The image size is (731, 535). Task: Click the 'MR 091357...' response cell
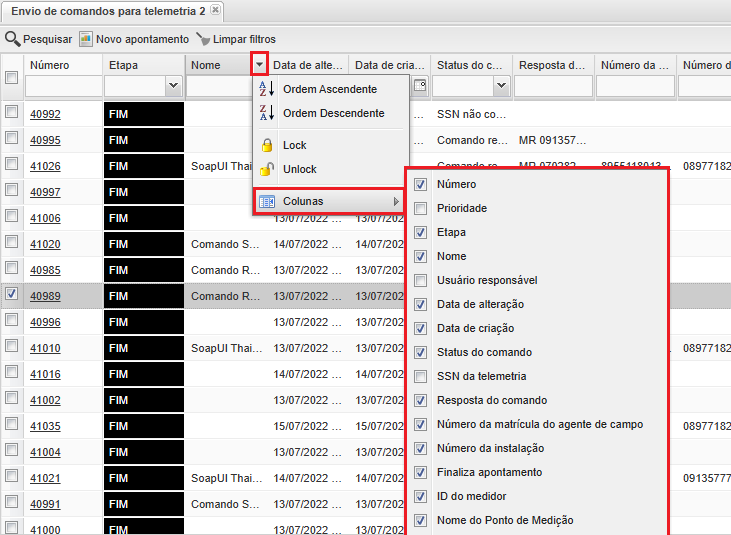pyautogui.click(x=552, y=140)
